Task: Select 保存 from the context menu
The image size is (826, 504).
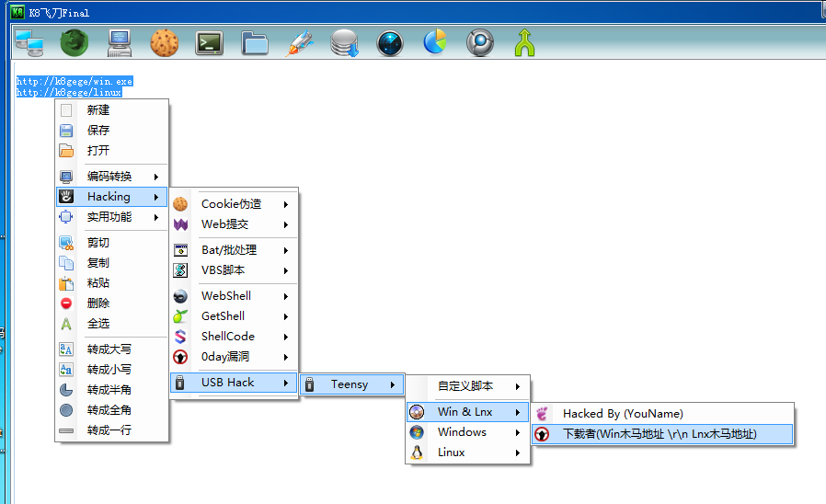Action: tap(98, 131)
